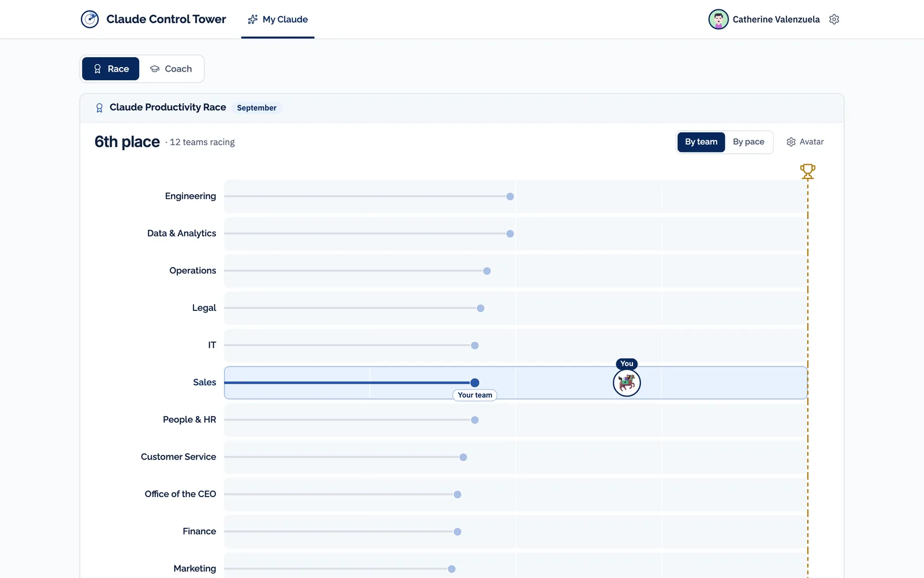The height and width of the screenshot is (578, 924).
Task: Click the Claude Control Tower title
Action: 166,19
